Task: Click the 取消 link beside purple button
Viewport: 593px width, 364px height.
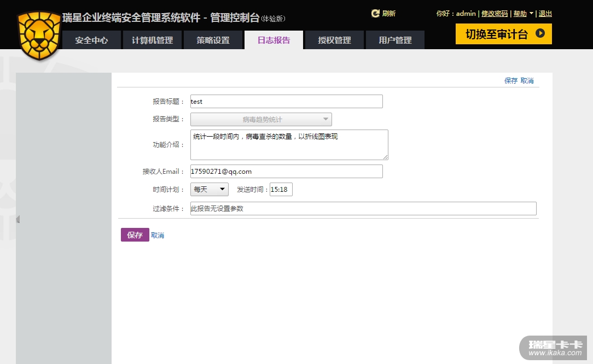Action: pyautogui.click(x=158, y=235)
